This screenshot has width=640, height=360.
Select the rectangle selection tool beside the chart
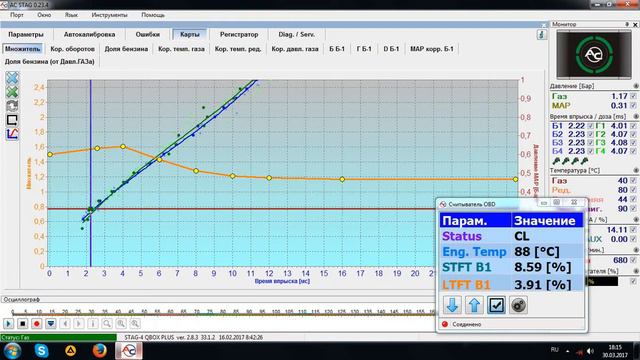click(12, 120)
